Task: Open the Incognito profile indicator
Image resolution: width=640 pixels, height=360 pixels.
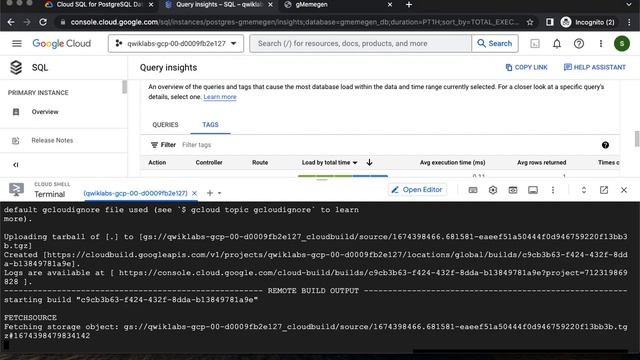Action: click(x=588, y=22)
